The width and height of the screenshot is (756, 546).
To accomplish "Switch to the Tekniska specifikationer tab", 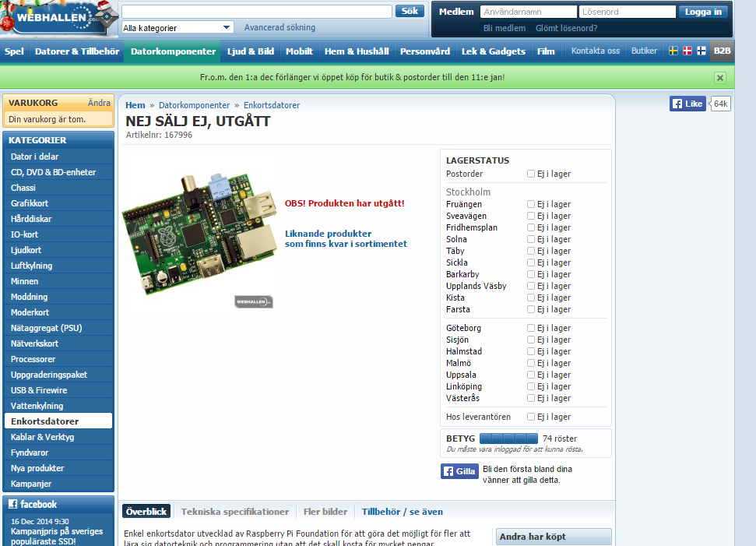I will pos(235,512).
